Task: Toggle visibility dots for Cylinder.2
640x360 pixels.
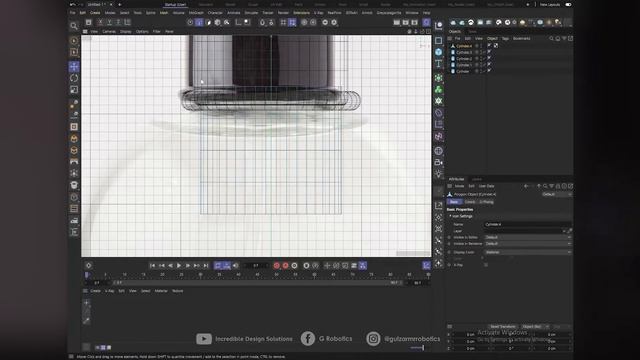Action: pyautogui.click(x=482, y=58)
